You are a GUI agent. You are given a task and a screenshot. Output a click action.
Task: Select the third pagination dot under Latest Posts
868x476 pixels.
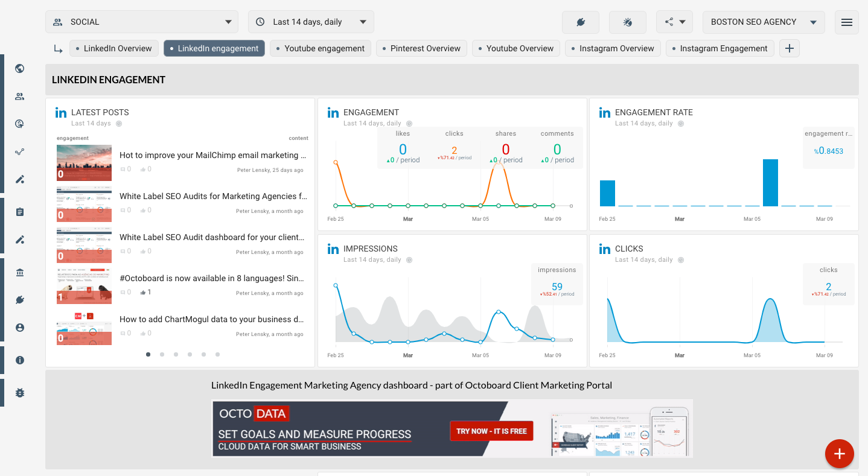[176, 355]
